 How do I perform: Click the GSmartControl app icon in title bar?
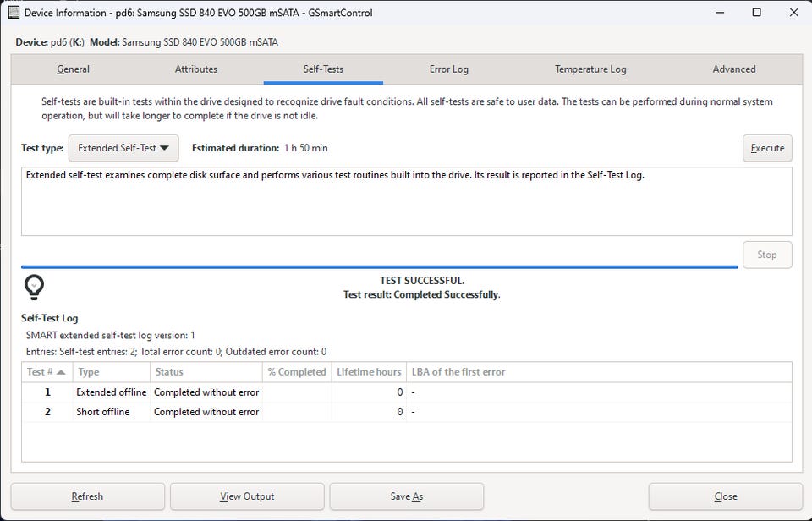tap(14, 13)
